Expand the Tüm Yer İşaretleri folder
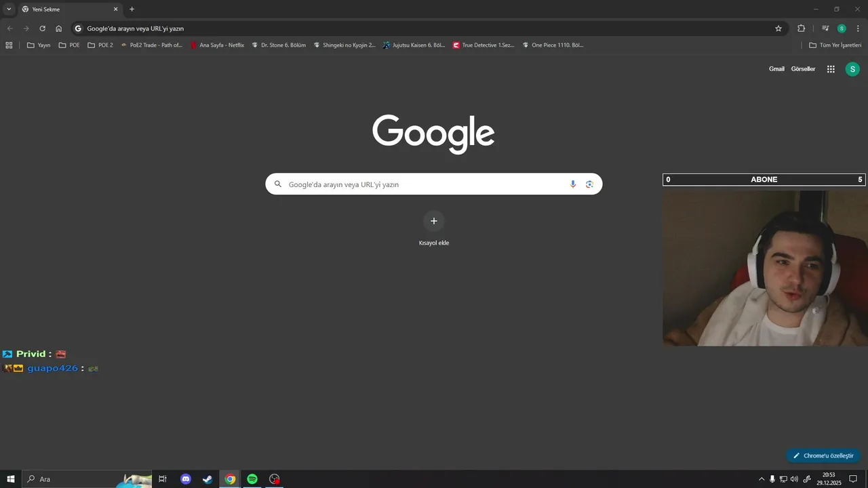Screen dimensions: 868x488 835,45
